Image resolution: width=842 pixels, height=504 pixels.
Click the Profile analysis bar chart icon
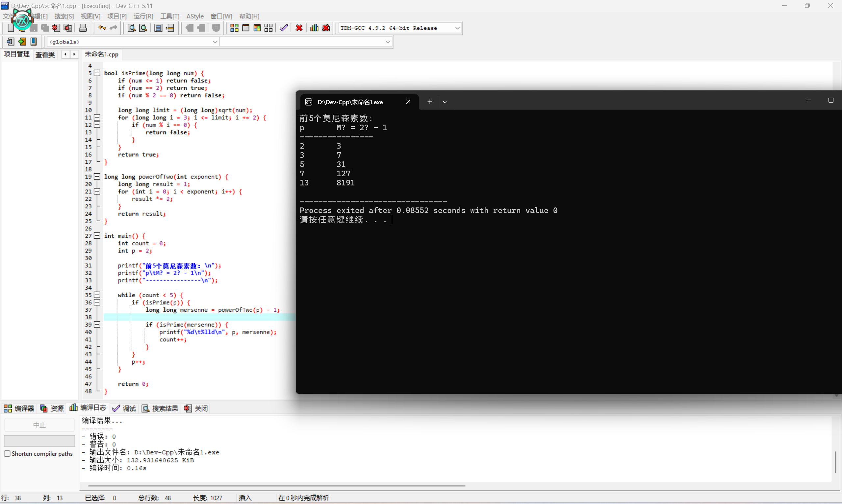[314, 28]
